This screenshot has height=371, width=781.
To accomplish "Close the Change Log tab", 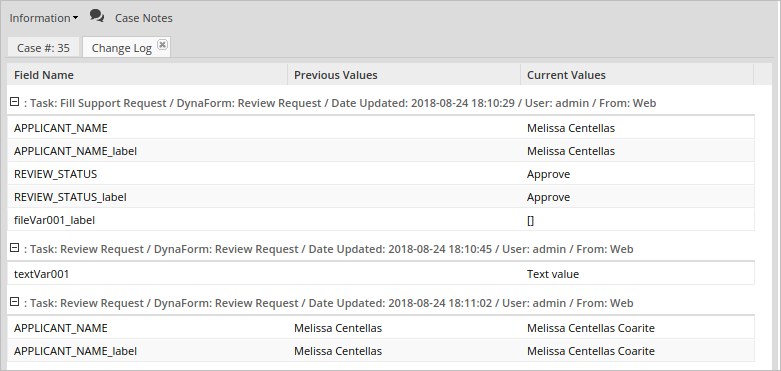I will pyautogui.click(x=162, y=44).
